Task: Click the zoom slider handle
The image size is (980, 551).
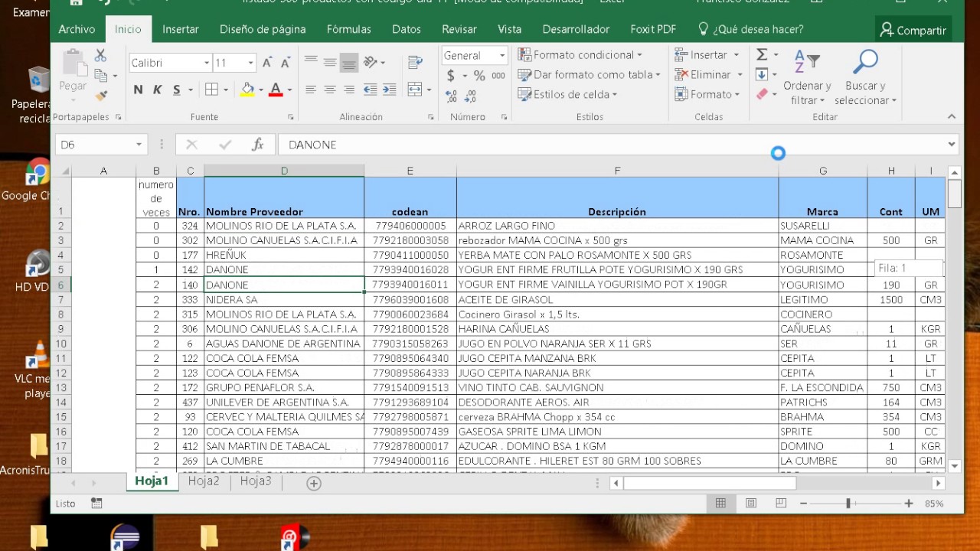Action: [848, 504]
